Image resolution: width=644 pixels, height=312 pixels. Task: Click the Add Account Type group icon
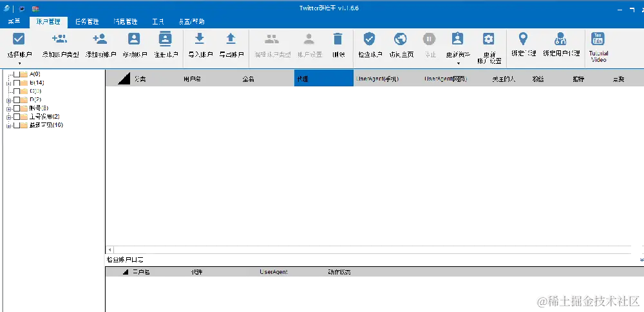tap(60, 39)
